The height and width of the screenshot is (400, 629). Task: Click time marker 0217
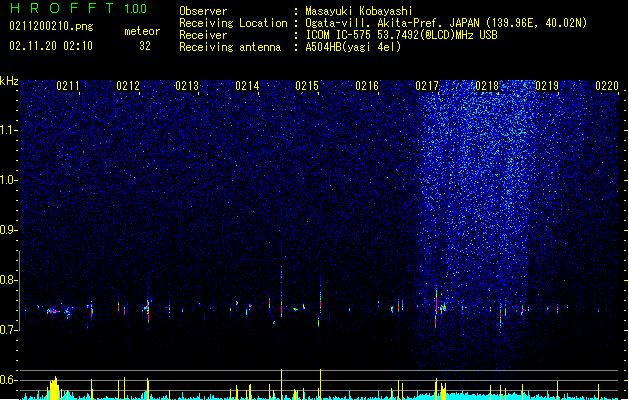click(x=427, y=86)
